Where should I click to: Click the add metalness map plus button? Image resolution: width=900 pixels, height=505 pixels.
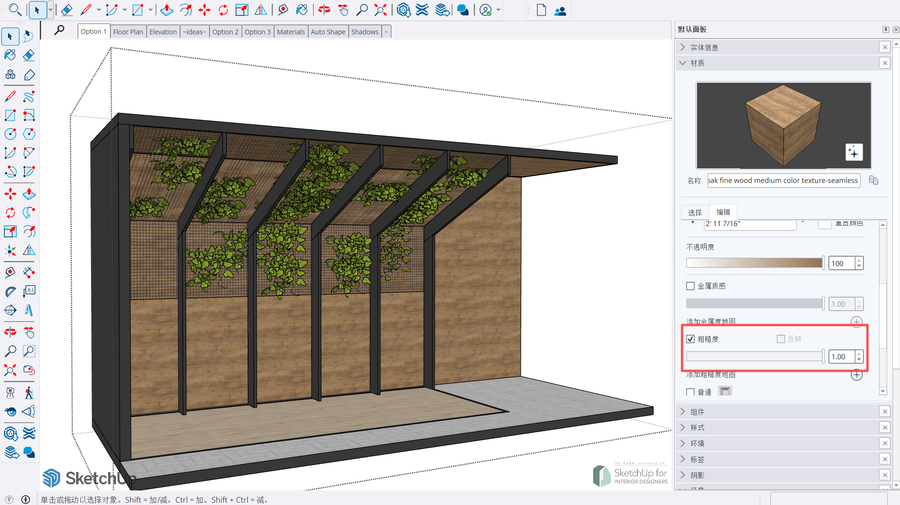tap(856, 322)
